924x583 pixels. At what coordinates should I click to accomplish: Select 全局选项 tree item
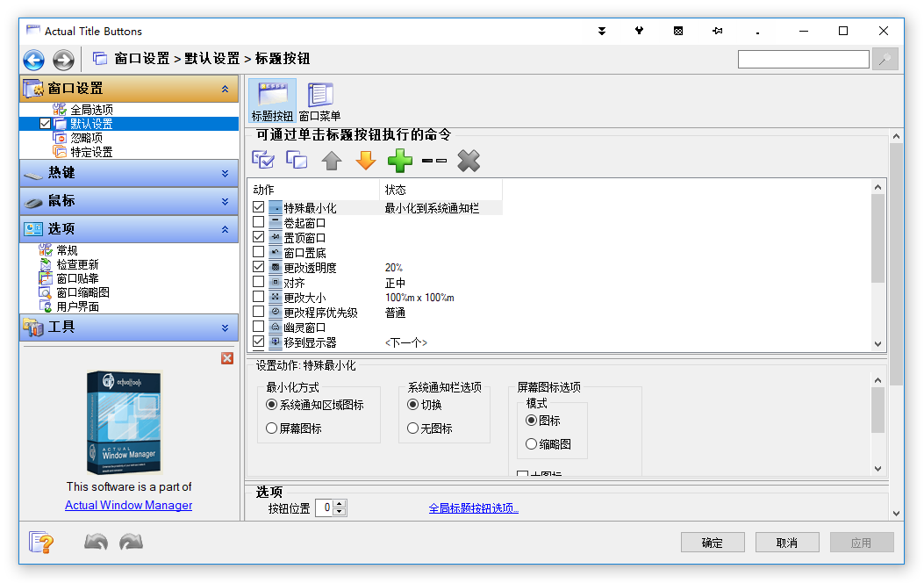pyautogui.click(x=91, y=110)
